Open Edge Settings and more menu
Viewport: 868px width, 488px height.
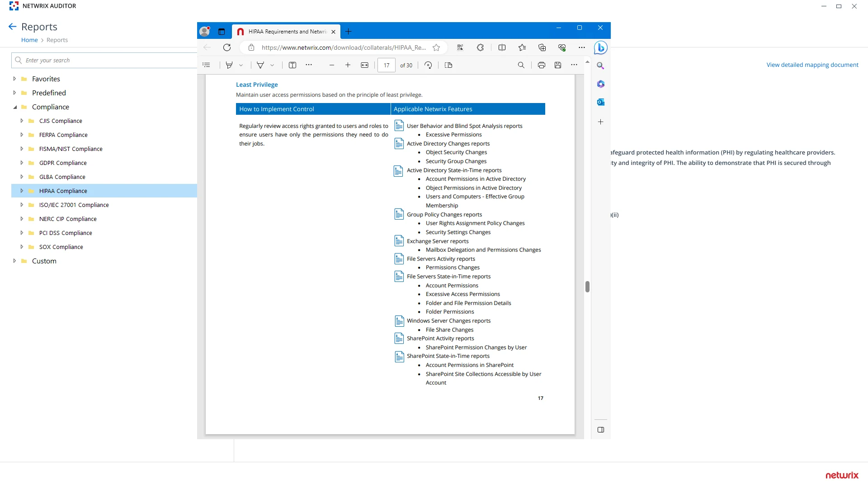click(582, 47)
